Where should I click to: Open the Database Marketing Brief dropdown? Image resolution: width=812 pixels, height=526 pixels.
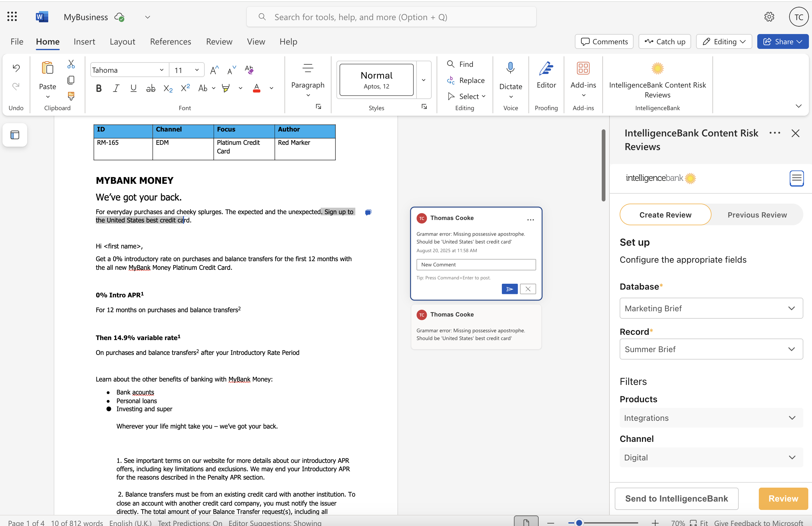click(711, 308)
